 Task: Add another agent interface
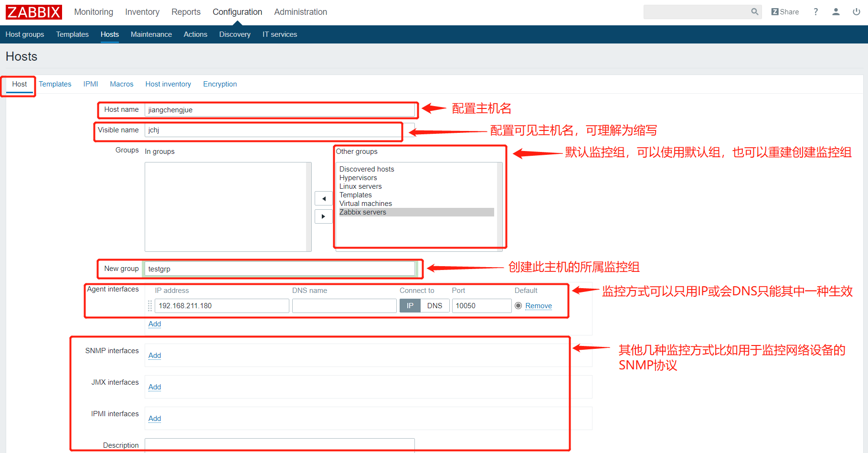155,324
